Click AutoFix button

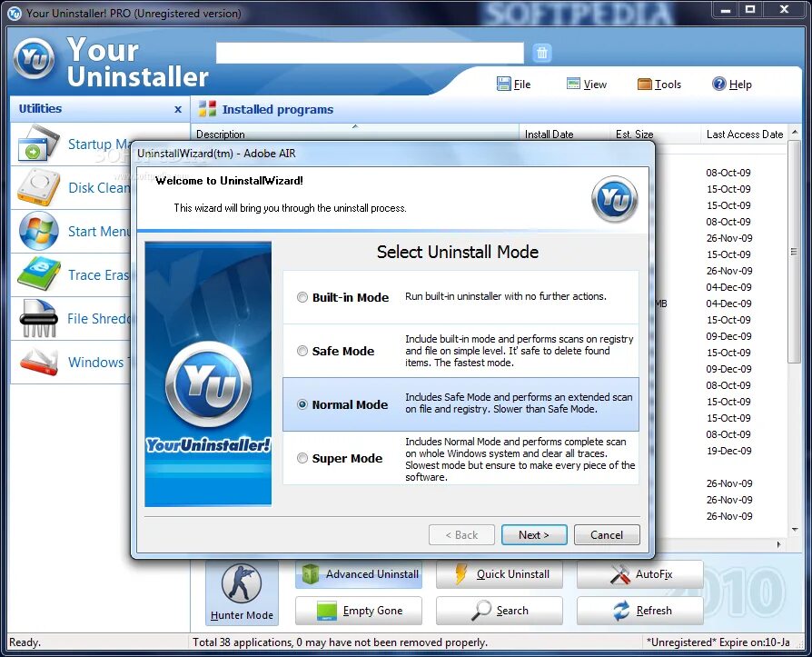coord(640,574)
